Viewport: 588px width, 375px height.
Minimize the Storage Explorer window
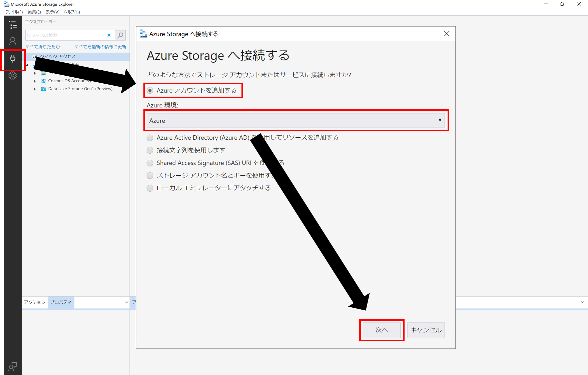coord(546,4)
